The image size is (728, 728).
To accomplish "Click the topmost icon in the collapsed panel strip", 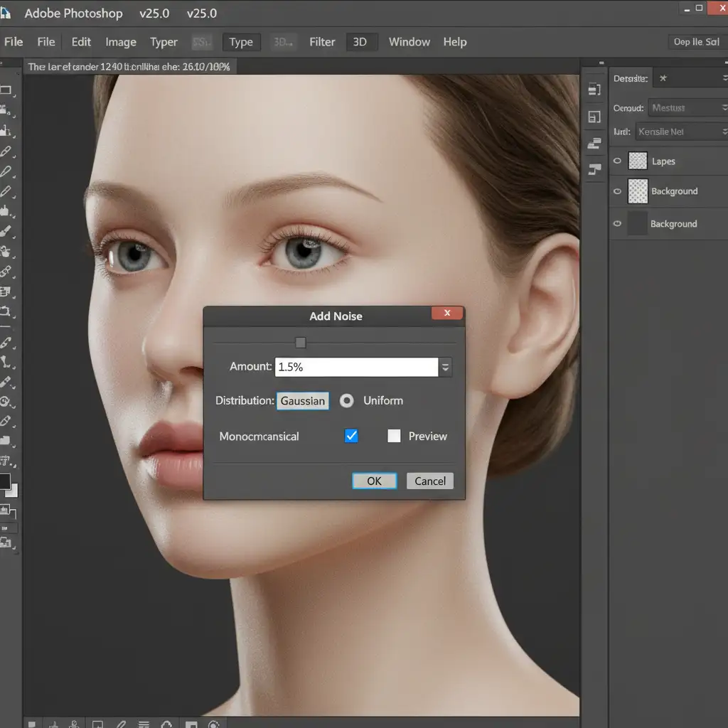I will 595,89.
